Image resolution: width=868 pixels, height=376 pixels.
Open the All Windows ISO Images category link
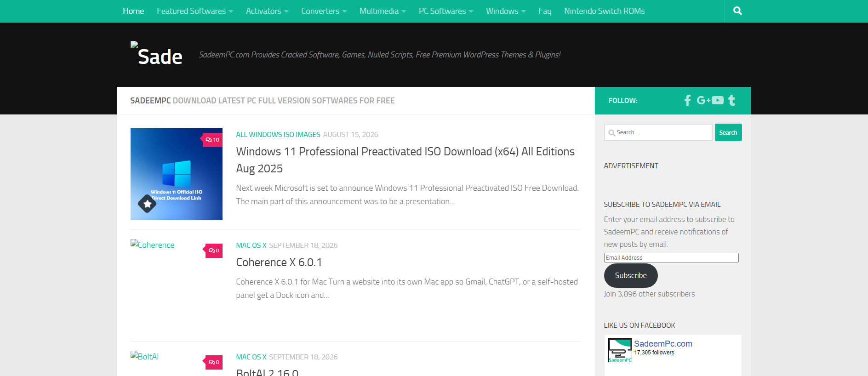(x=278, y=135)
